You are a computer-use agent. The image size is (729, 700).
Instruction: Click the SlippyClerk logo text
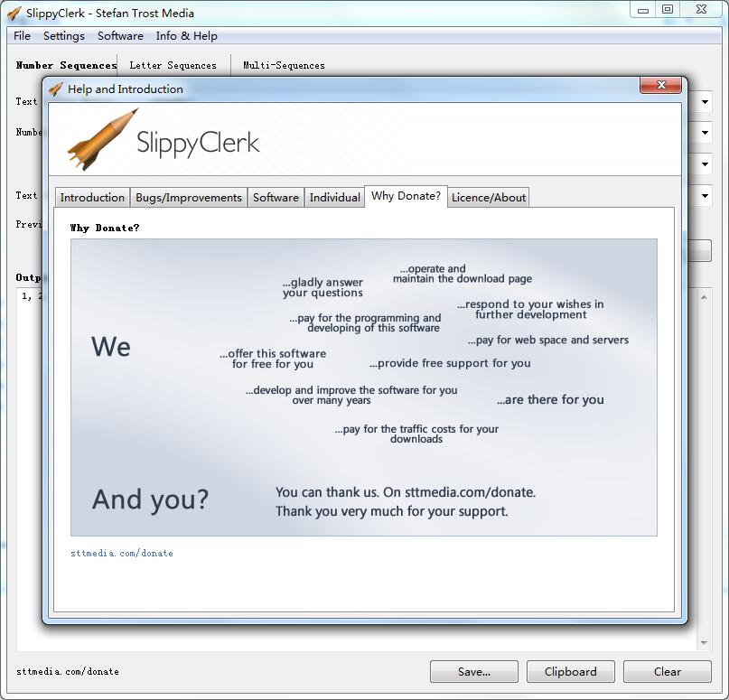pyautogui.click(x=198, y=143)
